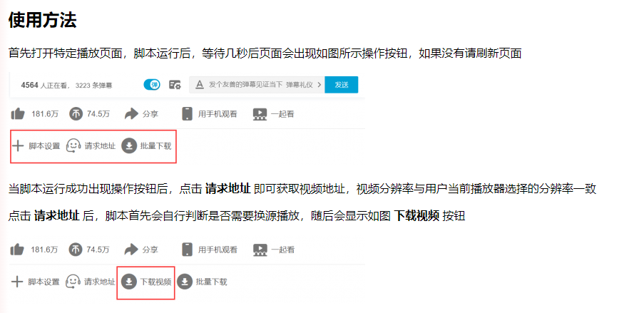Image resolution: width=644 pixels, height=313 pixels.
Task: Toggle the 弹 danmaku switch
Action: pos(152,85)
